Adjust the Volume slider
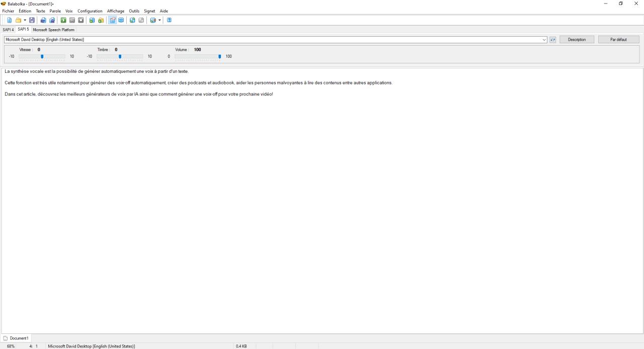The image size is (644, 349). click(198, 56)
